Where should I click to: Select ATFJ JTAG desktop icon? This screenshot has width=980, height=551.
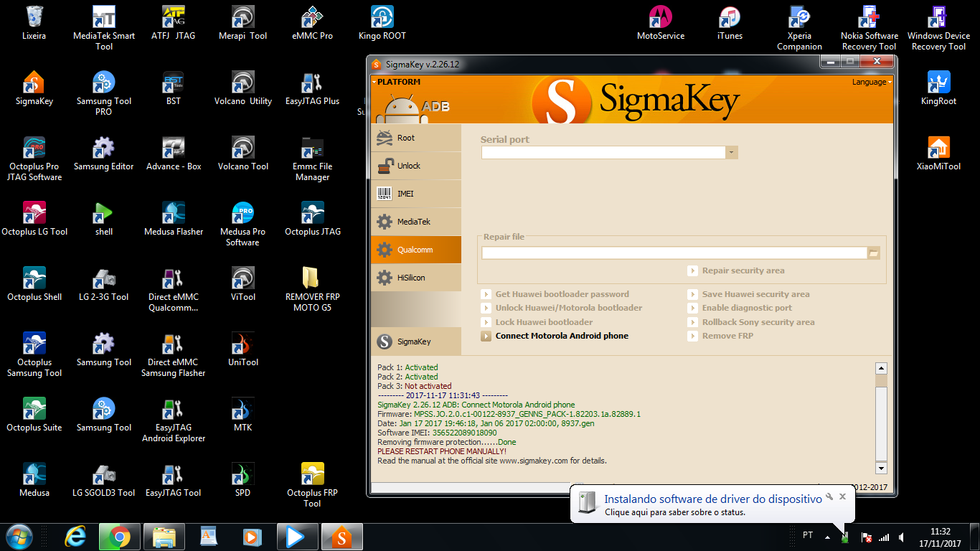pyautogui.click(x=174, y=22)
